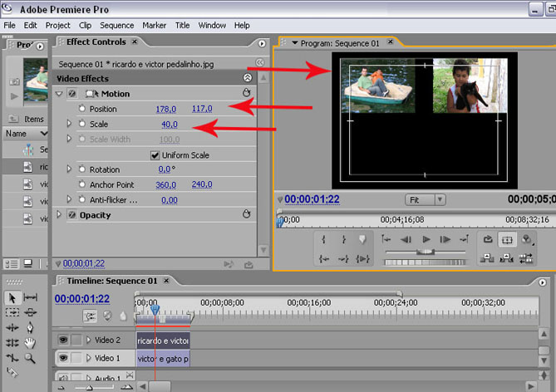Expand the Opacity effect
This screenshot has width=556, height=392.
coord(59,215)
